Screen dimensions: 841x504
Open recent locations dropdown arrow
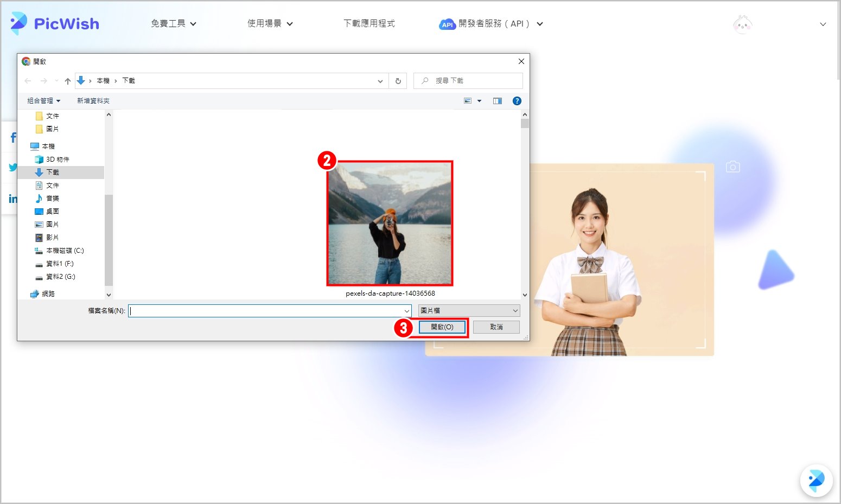click(x=56, y=81)
